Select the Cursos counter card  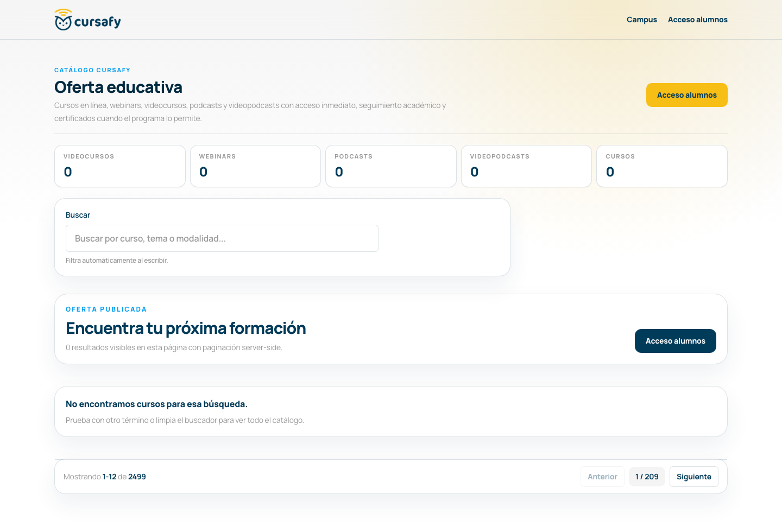662,166
